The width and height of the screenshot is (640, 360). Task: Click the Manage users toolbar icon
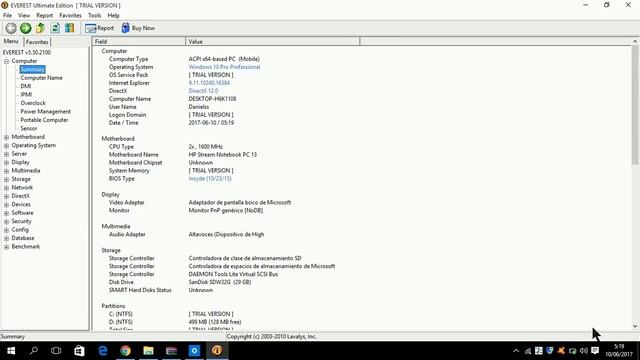(70, 28)
